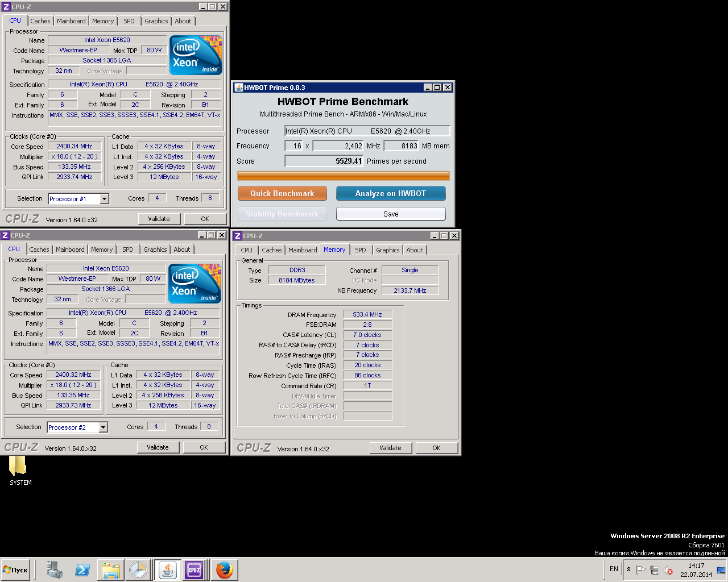Screen dimensions: 728x582
Task: Open About tab in Processor #1 CPU-Z
Action: coord(183,21)
